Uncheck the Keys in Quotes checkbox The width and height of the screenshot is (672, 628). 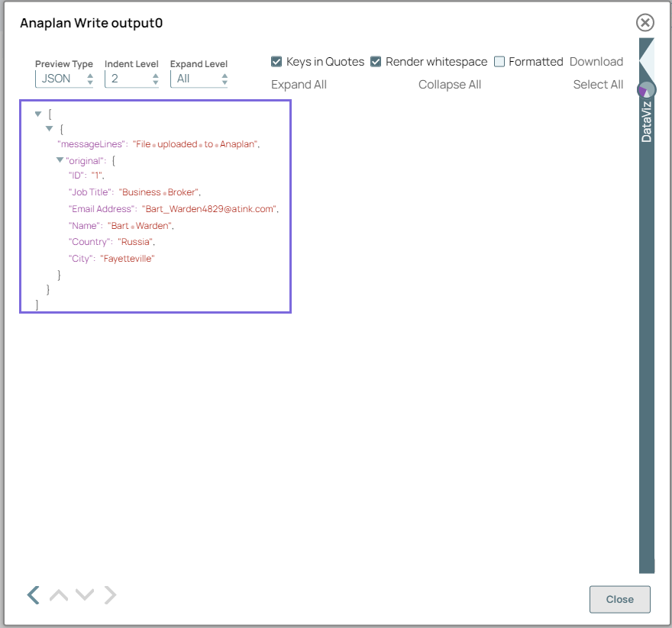tap(276, 62)
